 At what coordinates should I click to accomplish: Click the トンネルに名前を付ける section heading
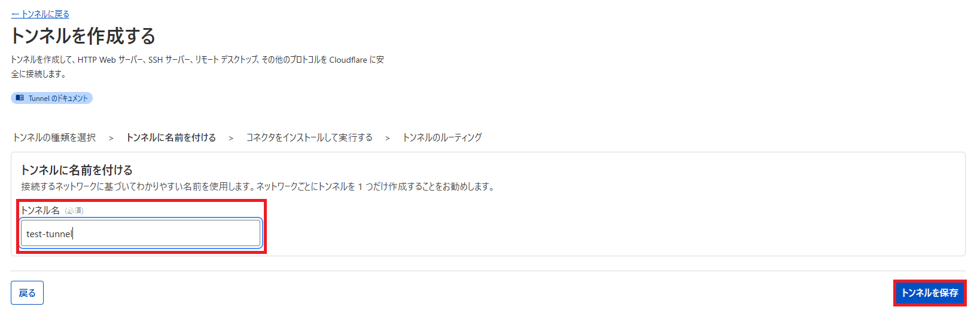pyautogui.click(x=77, y=170)
